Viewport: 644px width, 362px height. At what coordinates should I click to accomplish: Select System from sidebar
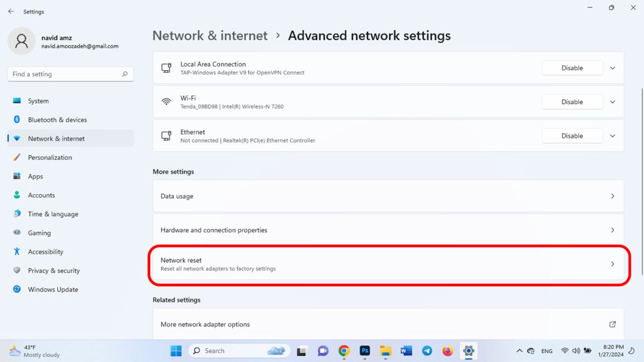coord(38,101)
